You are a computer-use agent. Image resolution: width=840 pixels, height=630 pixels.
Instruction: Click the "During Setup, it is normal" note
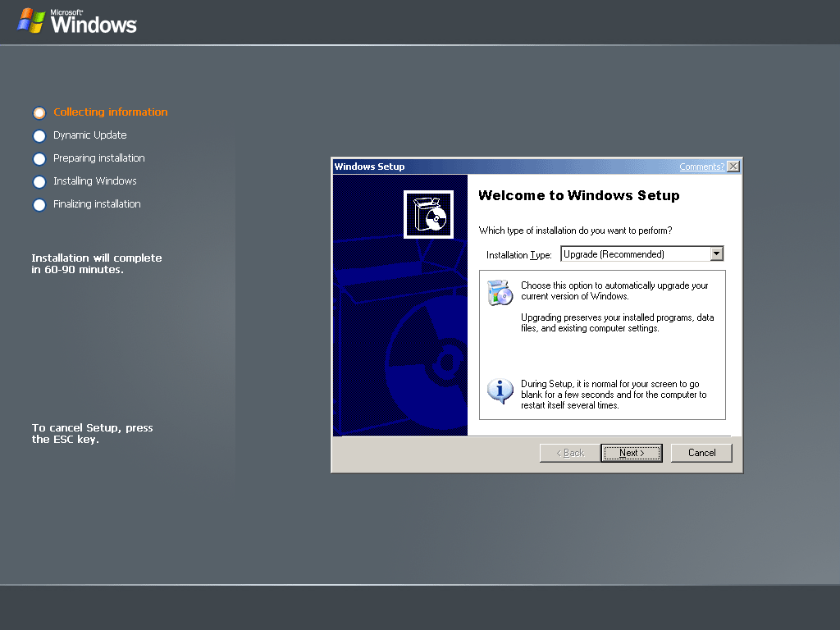(x=614, y=395)
